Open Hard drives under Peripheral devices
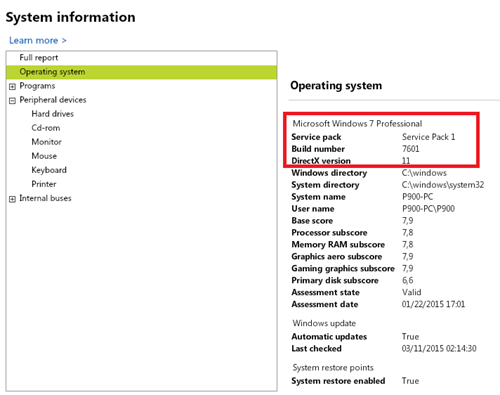This screenshot has width=500, height=395. pyautogui.click(x=53, y=114)
